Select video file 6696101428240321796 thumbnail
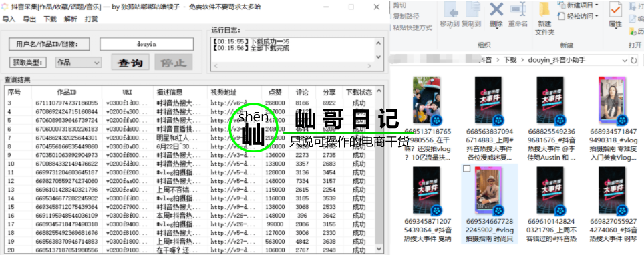 [x=550, y=190]
